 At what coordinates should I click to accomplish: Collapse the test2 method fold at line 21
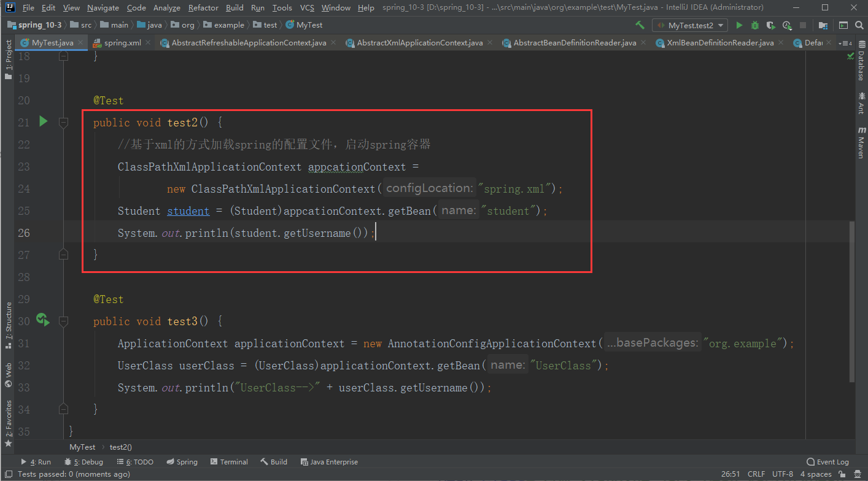63,123
